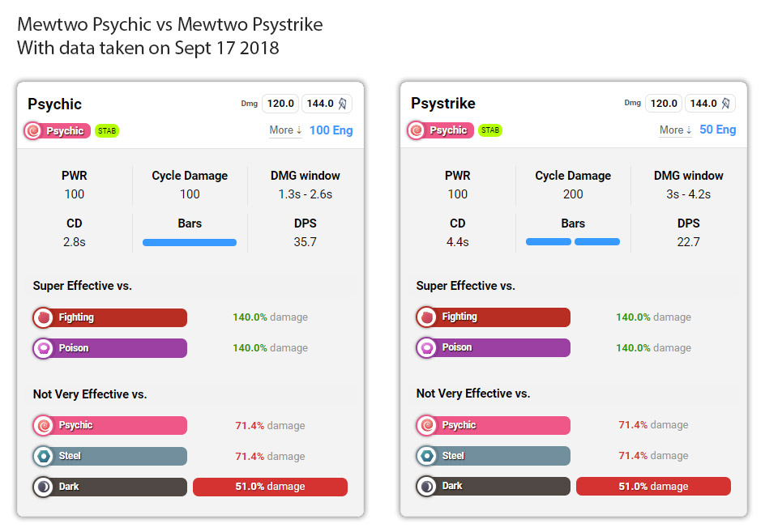The height and width of the screenshot is (532, 765).
Task: Click the 100 Eng energy link
Action: click(331, 130)
